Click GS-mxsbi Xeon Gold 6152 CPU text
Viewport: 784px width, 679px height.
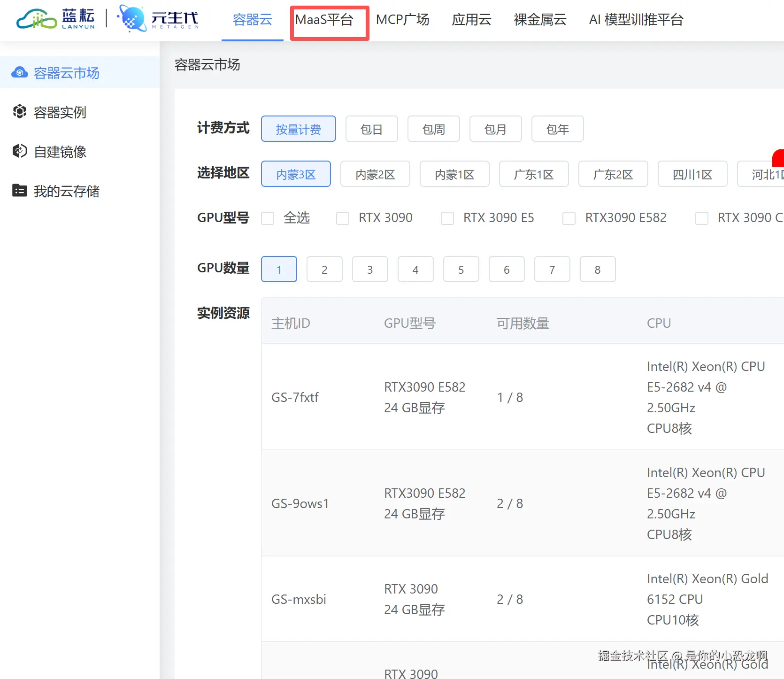(x=707, y=589)
